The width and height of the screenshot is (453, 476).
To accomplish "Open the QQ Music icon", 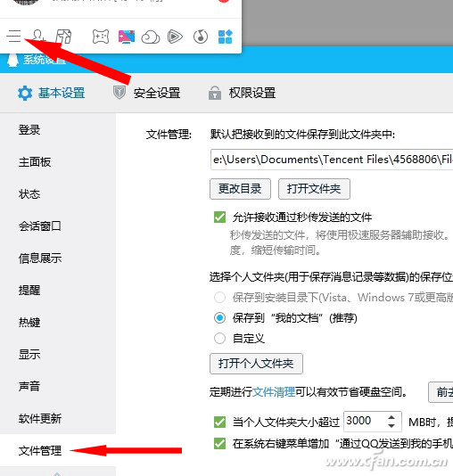I will 201,37.
